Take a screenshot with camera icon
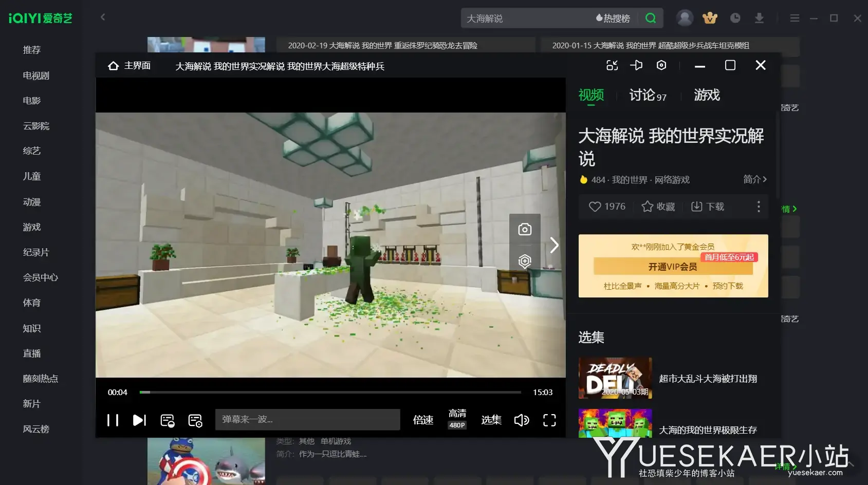This screenshot has width=868, height=485. pos(525,229)
